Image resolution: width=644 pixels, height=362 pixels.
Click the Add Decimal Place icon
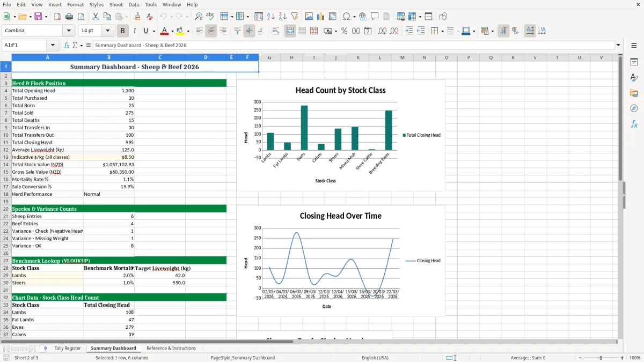382,31
